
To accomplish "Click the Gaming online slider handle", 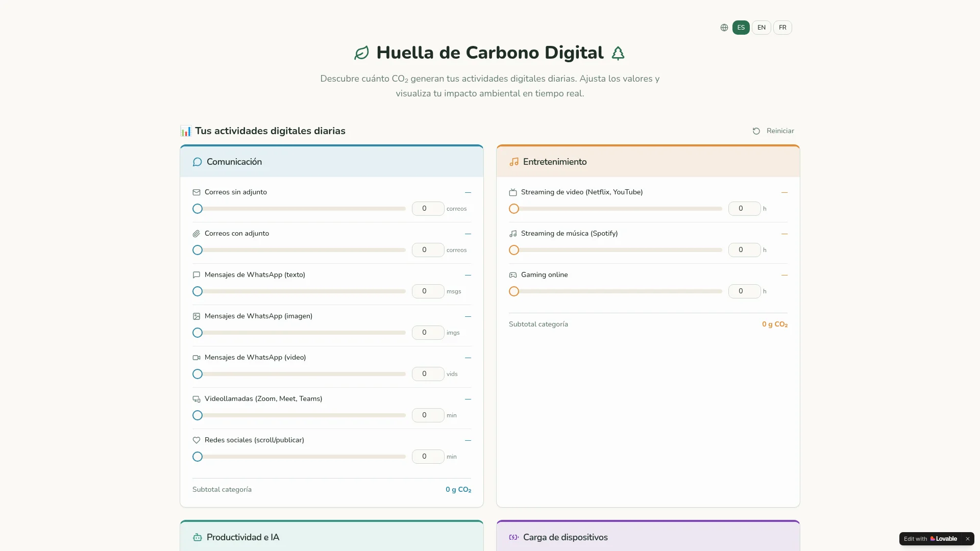I will coord(514,291).
